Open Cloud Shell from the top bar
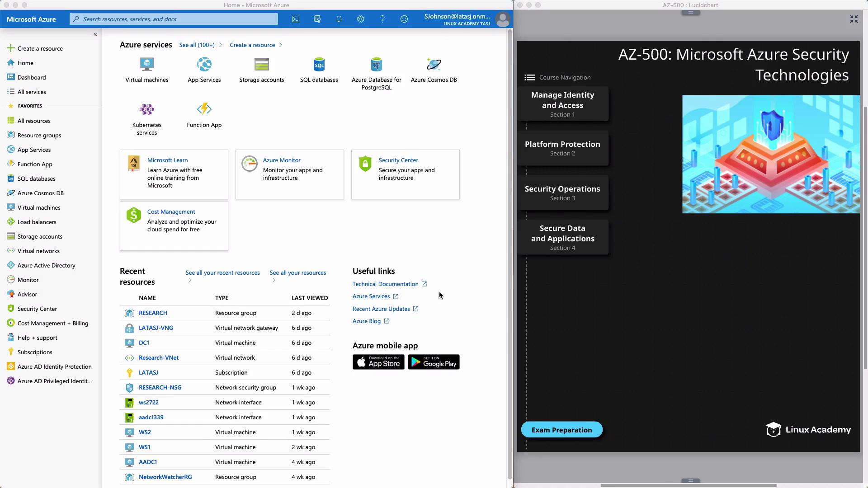The width and height of the screenshot is (868, 488). pos(296,19)
